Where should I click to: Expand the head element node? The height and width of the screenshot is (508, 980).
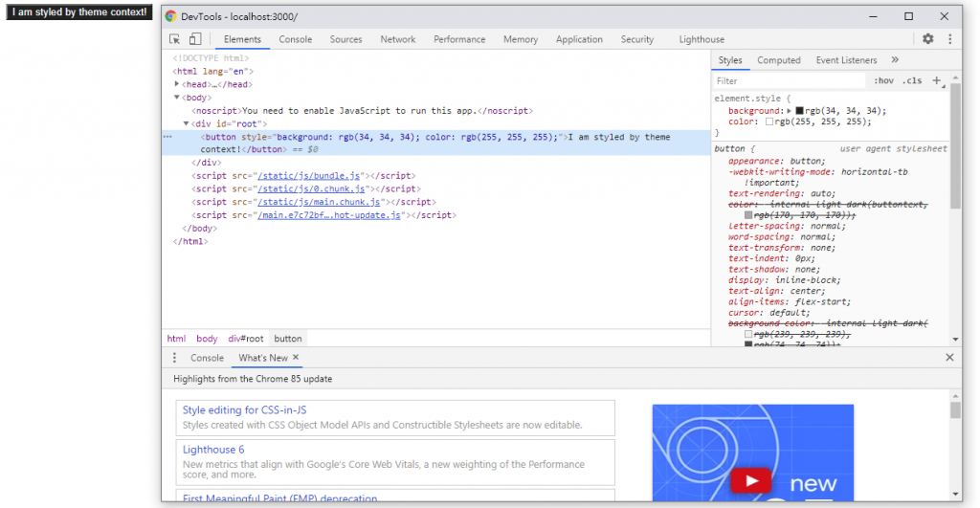[x=177, y=84]
